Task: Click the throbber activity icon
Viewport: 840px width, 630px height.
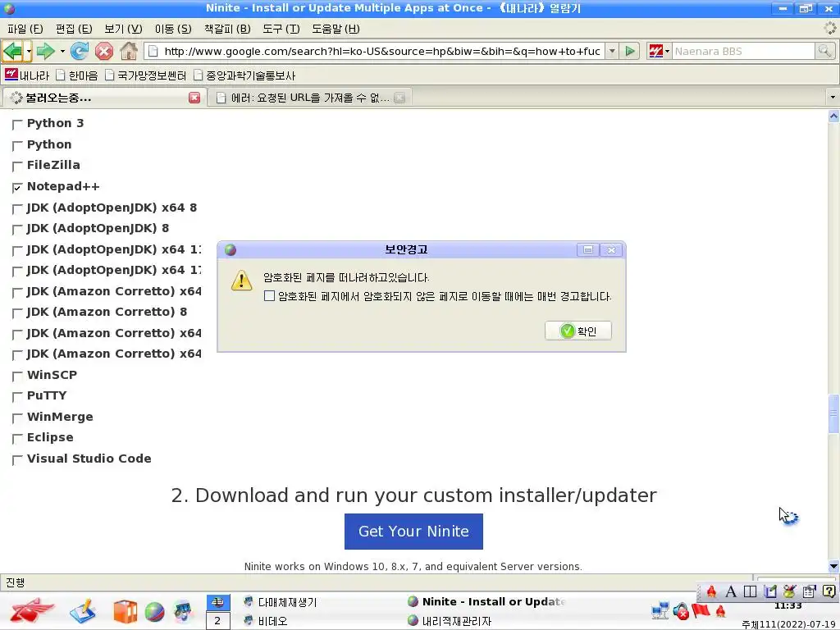Action: pos(830,29)
